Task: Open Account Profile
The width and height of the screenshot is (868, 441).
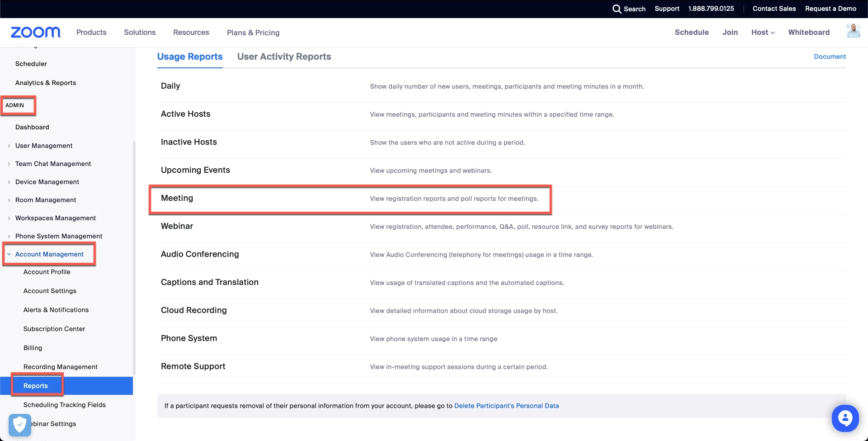Action: (47, 272)
